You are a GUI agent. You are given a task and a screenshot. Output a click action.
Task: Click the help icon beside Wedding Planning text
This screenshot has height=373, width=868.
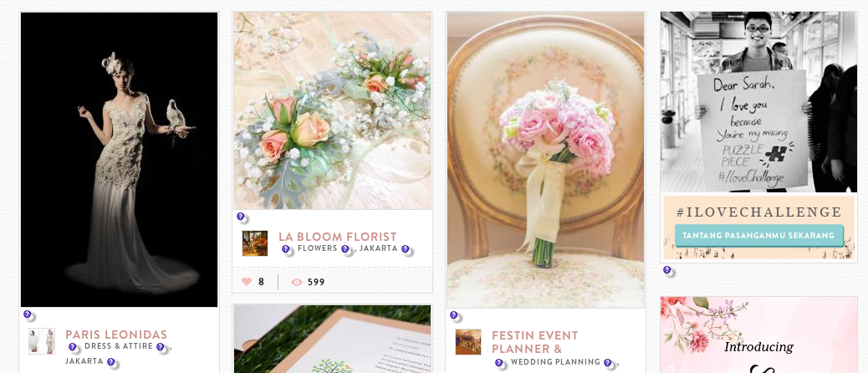pyautogui.click(x=609, y=364)
